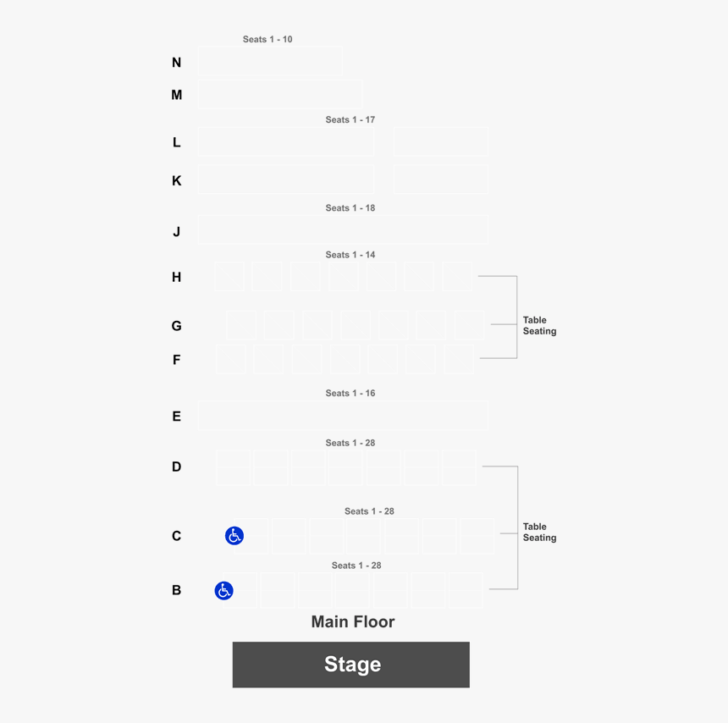Select the Stage area
Viewport: 728px width, 723px height.
[x=351, y=665]
